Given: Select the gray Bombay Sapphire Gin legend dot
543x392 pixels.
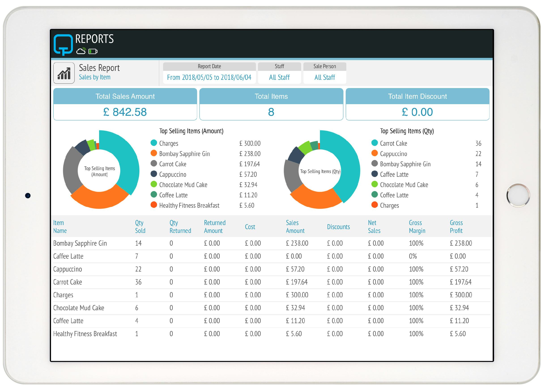Looking at the screenshot, I should 375,164.
